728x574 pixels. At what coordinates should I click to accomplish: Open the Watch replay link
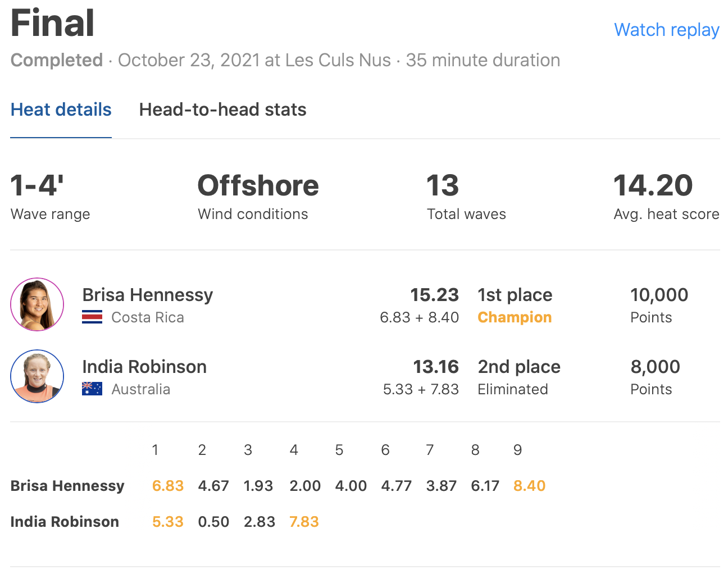point(666,30)
